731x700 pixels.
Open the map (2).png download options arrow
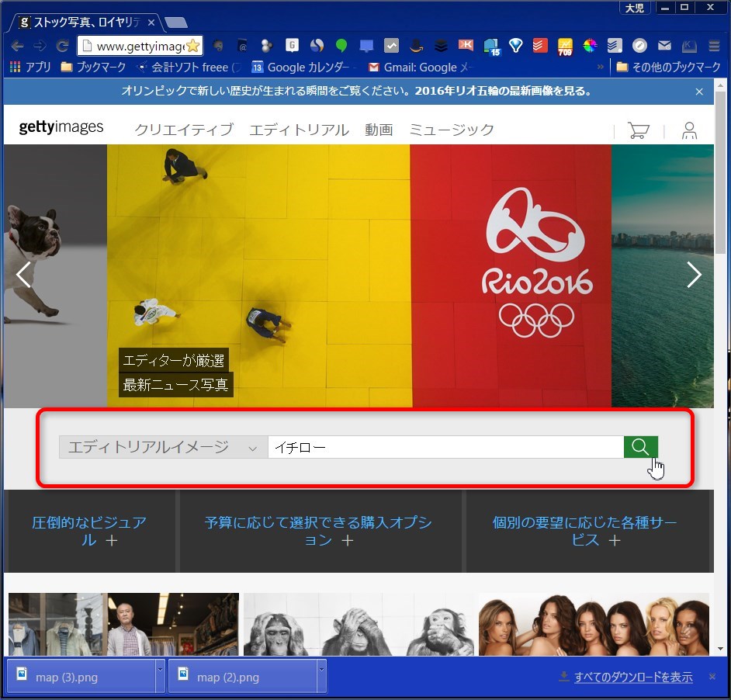click(321, 675)
